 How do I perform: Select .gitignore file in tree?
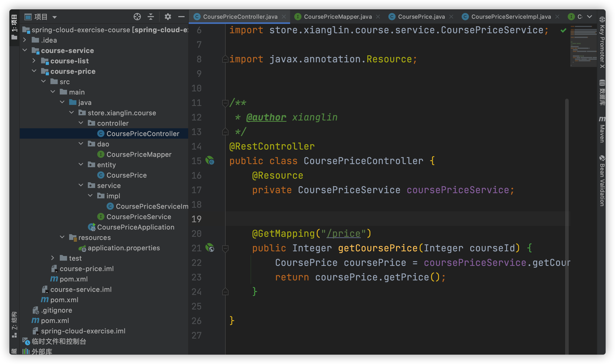[52, 310]
